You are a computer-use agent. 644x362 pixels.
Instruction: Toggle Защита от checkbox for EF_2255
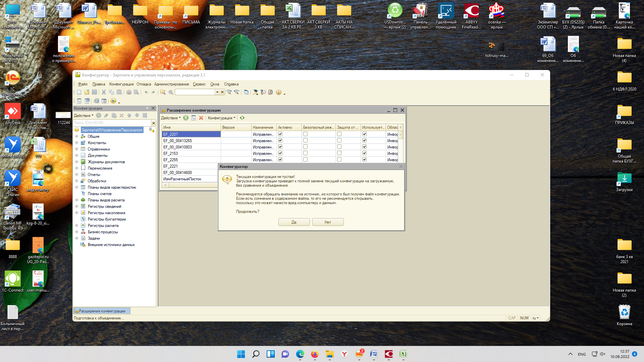coord(339,160)
